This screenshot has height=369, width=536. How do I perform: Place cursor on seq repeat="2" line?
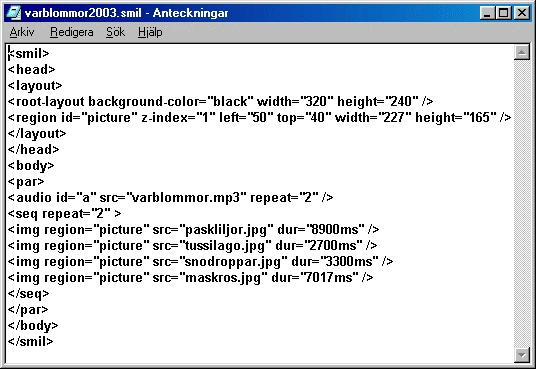(64, 214)
